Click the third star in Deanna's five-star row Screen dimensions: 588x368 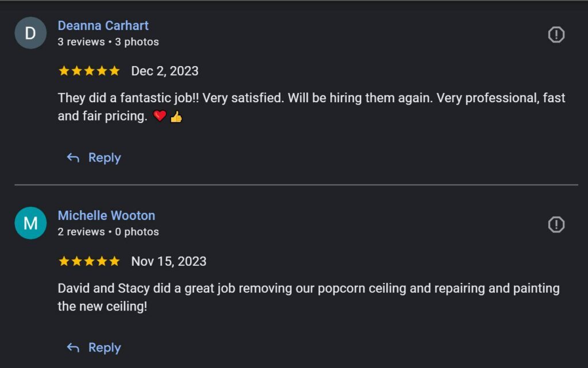[90, 70]
